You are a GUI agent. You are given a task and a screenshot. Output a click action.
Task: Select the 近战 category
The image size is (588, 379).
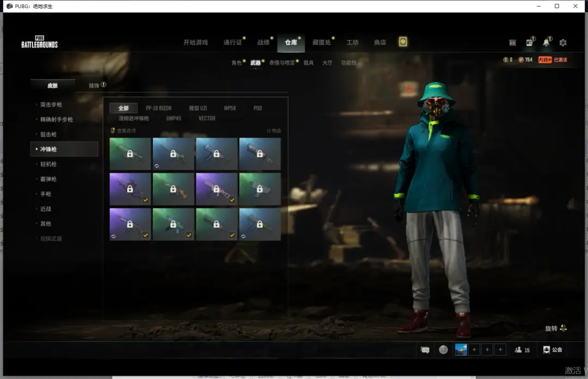(46, 209)
